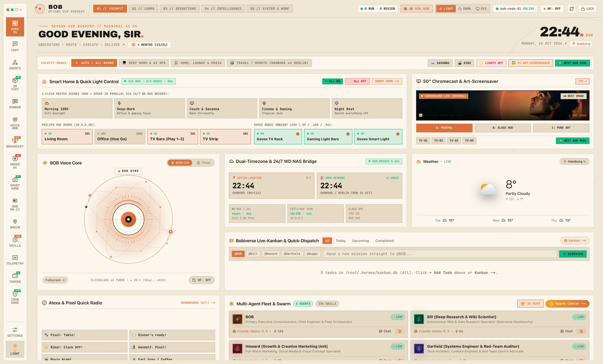Viewport: 603px width, 364px height.
Task: Open the Brain sidebar icon
Action: tap(15, 224)
